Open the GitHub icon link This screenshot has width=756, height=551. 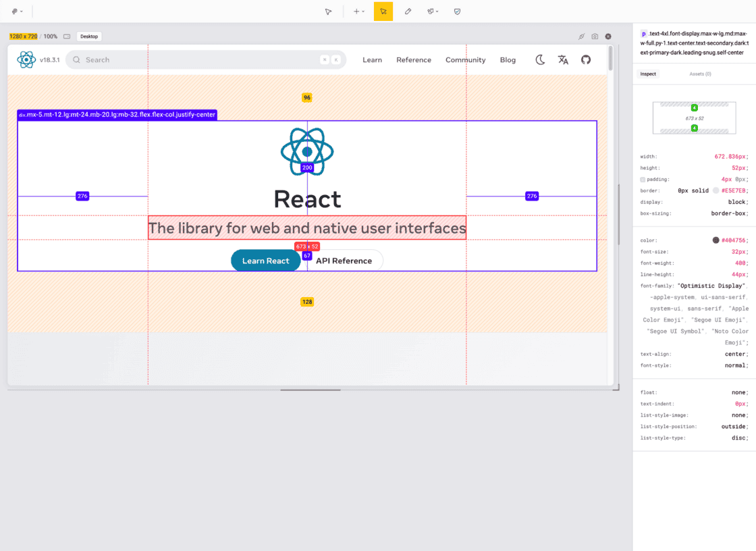(586, 60)
